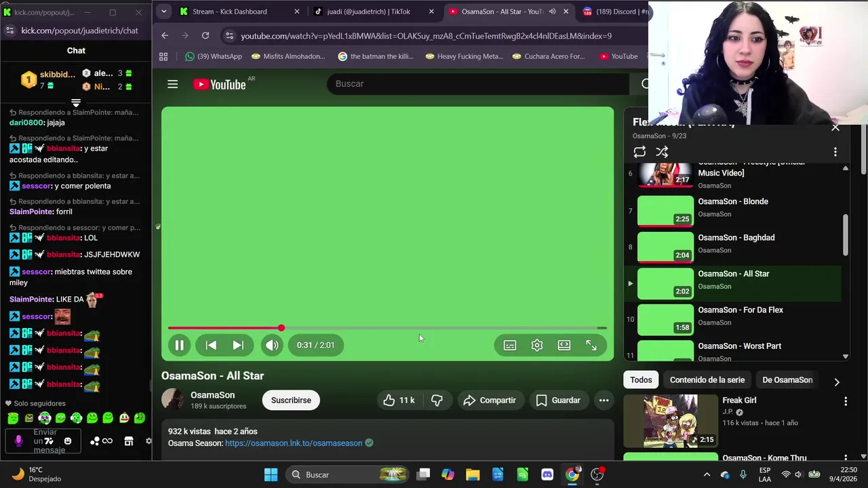The width and height of the screenshot is (868, 488).
Task: Show hidden system tray icons
Action: pos(707,474)
